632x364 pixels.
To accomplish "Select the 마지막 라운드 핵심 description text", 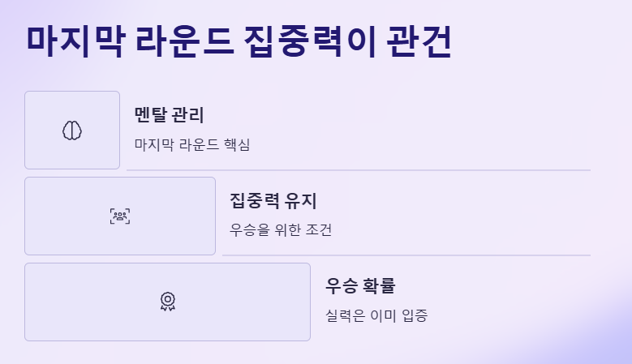I will (192, 144).
